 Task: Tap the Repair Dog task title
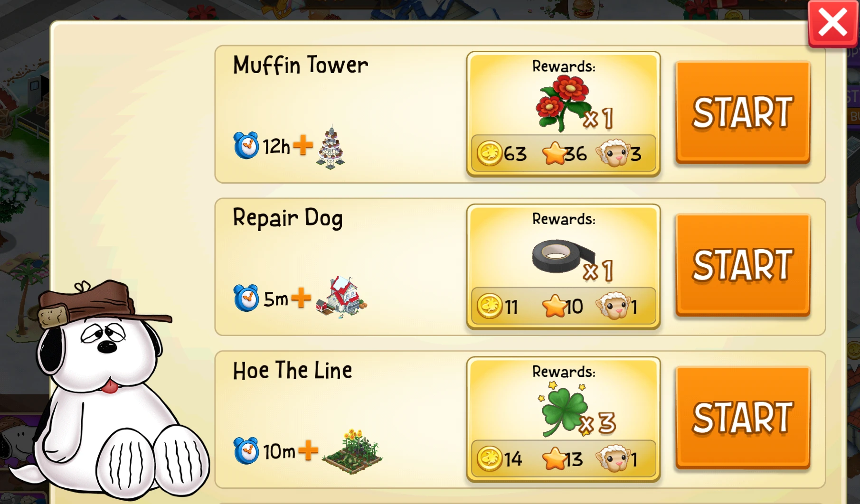pos(288,218)
